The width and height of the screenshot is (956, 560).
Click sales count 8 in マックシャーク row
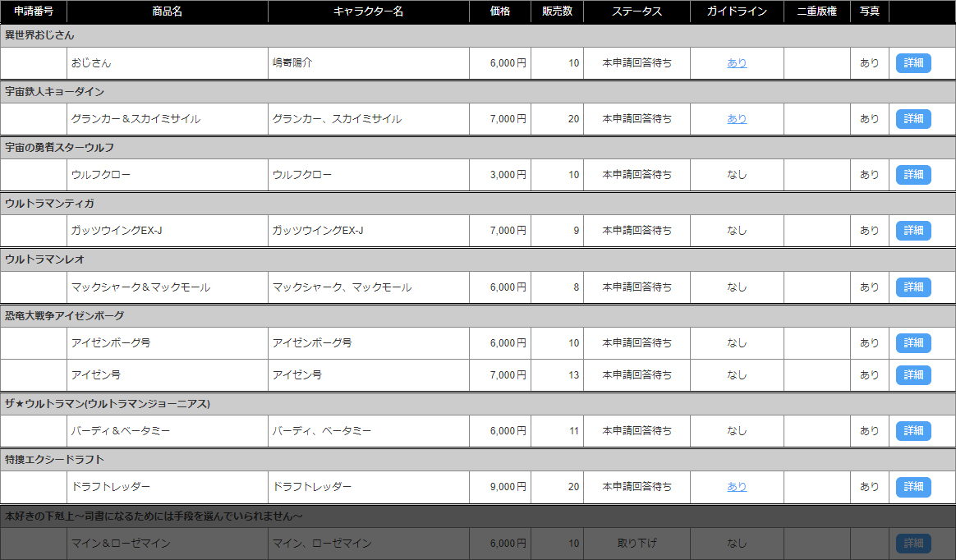pyautogui.click(x=576, y=287)
